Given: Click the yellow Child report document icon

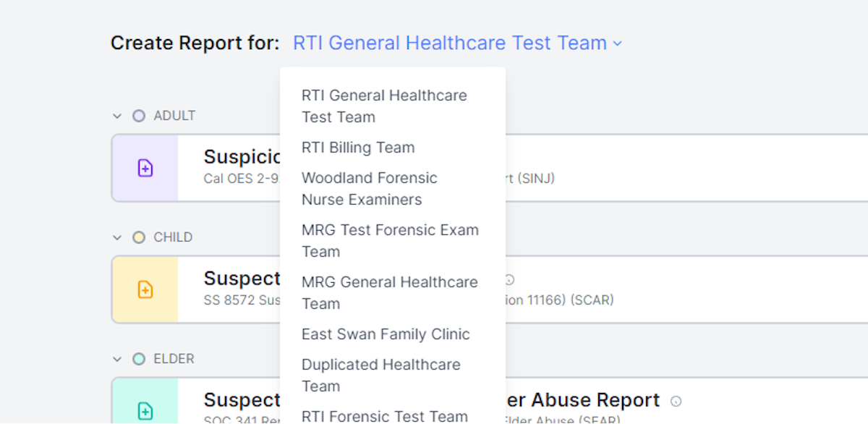Looking at the screenshot, I should [x=145, y=290].
